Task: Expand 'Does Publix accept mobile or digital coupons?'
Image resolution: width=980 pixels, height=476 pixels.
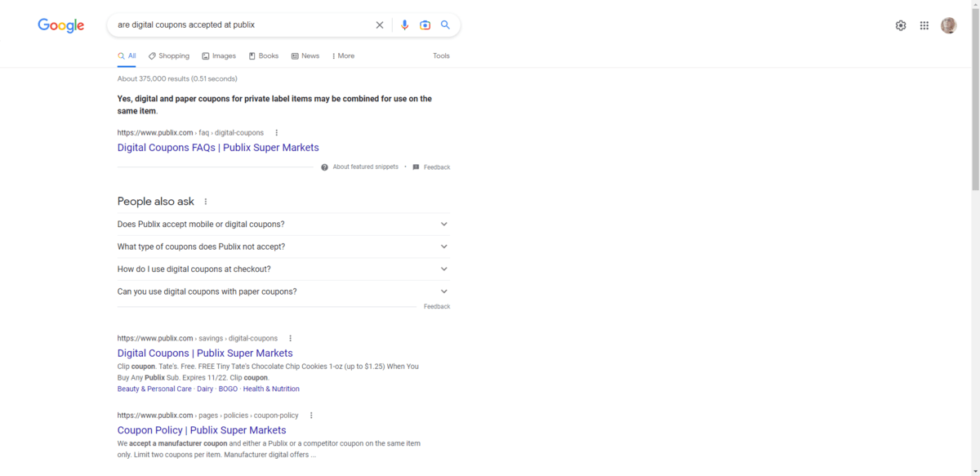Action: 283,224
